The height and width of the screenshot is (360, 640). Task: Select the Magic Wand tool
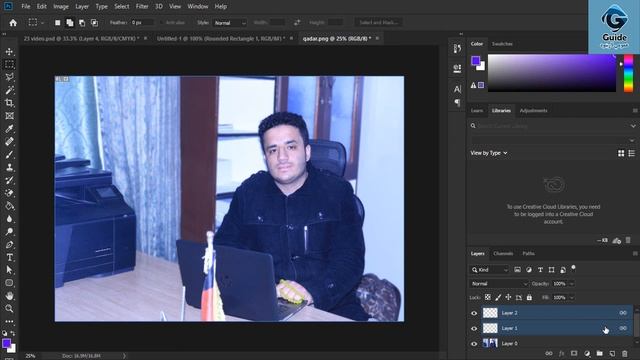[x=9, y=90]
